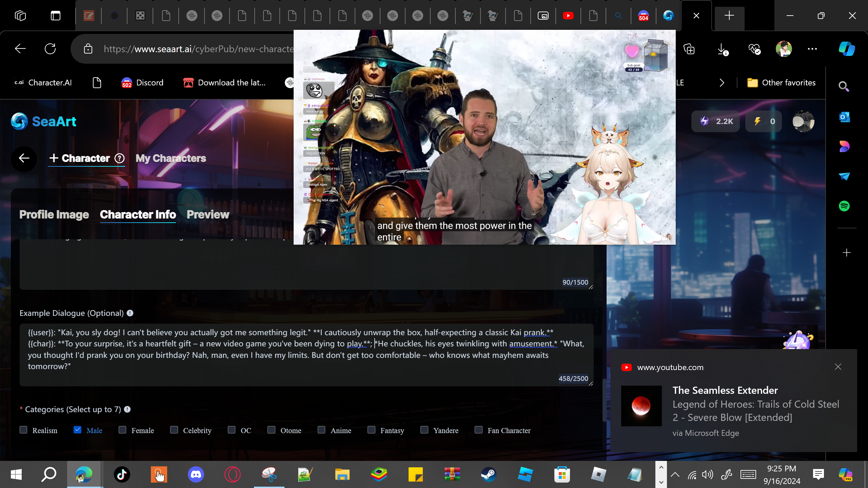Open the browser Downloads icon
The image size is (868, 488).
(722, 49)
